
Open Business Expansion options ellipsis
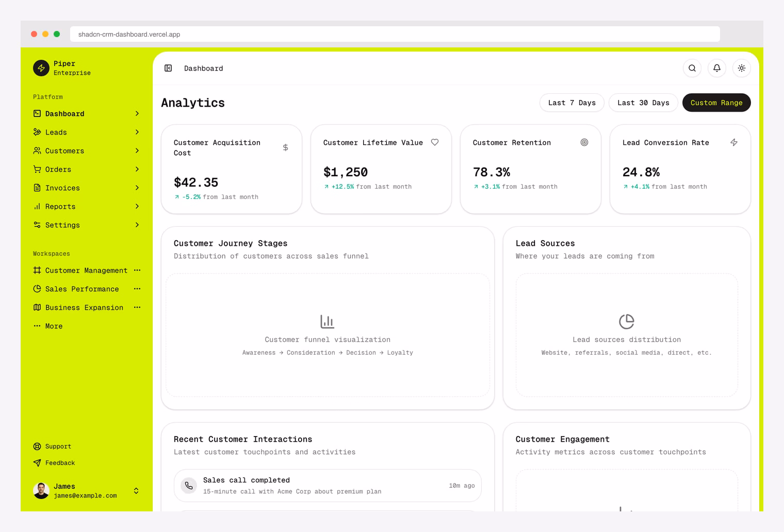pos(137,307)
